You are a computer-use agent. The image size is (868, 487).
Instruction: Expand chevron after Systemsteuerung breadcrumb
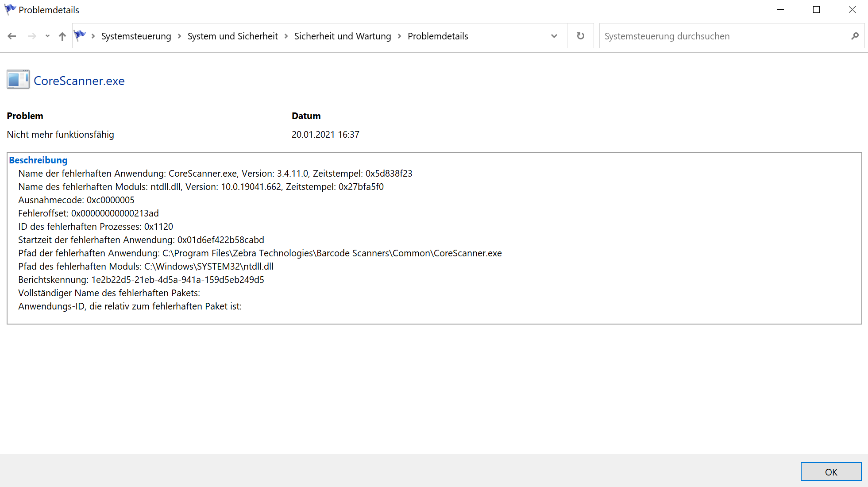(179, 36)
